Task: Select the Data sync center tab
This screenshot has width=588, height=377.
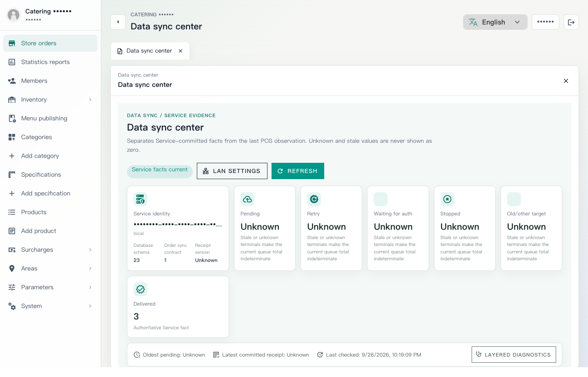Action: click(150, 51)
